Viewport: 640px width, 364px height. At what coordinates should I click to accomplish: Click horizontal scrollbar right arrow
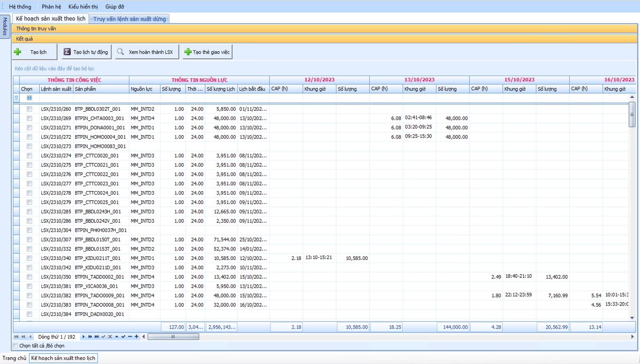coord(632,337)
